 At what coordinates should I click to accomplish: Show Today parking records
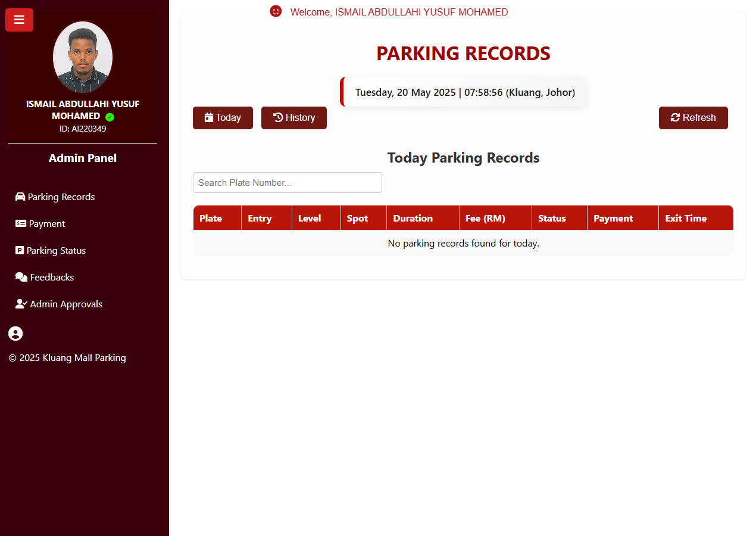(223, 118)
